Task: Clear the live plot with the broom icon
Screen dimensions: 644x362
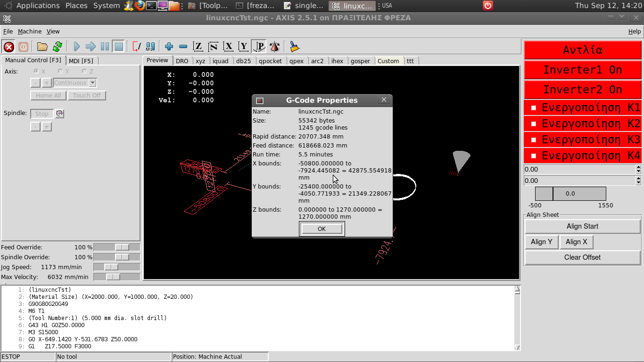Action: point(294,47)
